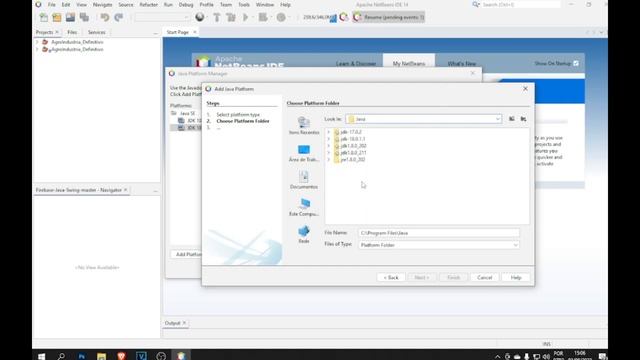Image resolution: width=640 pixels, height=360 pixels.
Task: Click the New File toolbar icon
Action: [43, 17]
